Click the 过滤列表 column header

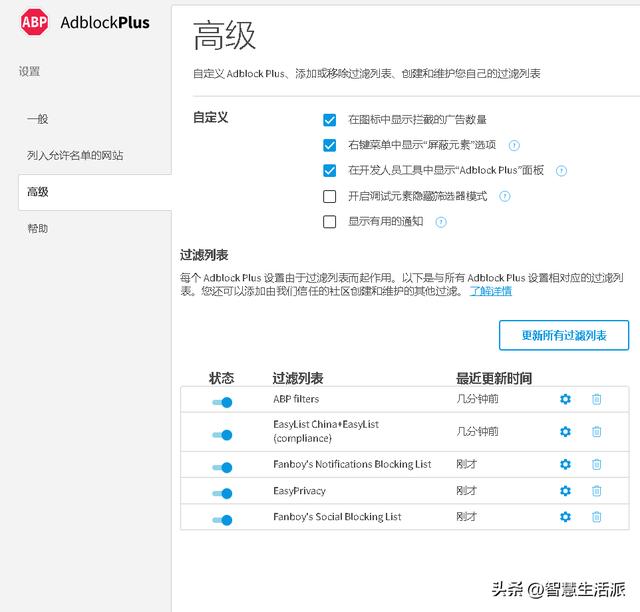298,378
